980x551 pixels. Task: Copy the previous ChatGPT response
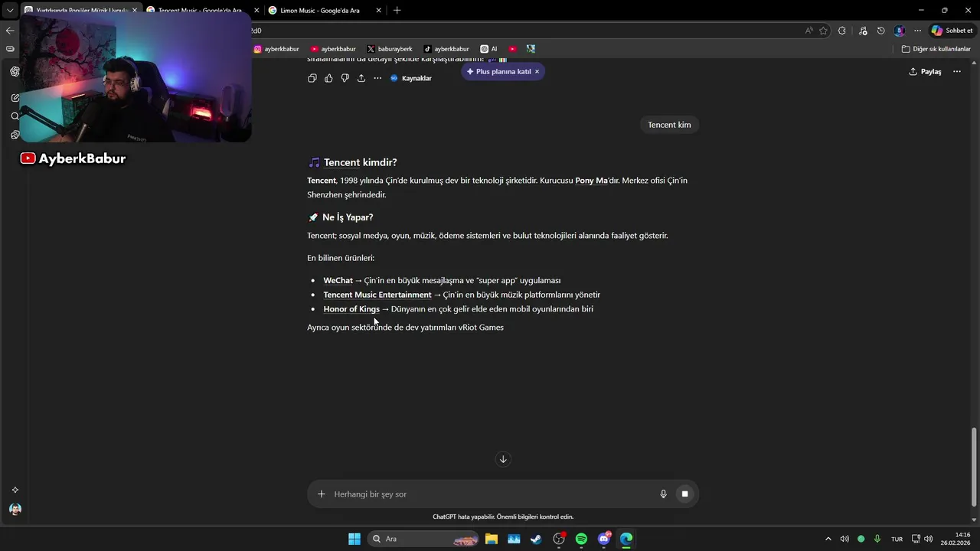(312, 78)
